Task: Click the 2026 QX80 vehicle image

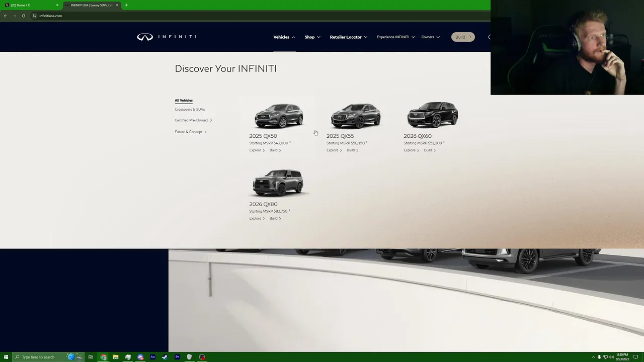Action: click(278, 183)
